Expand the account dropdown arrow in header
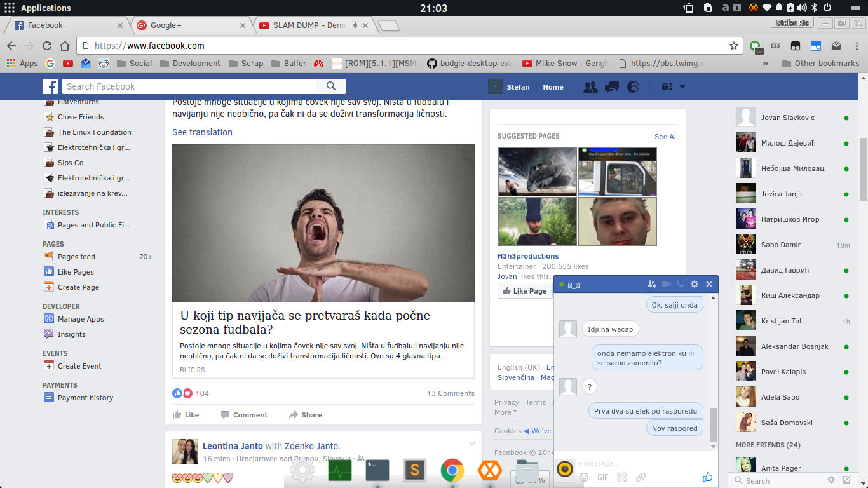The image size is (868, 488). click(682, 86)
